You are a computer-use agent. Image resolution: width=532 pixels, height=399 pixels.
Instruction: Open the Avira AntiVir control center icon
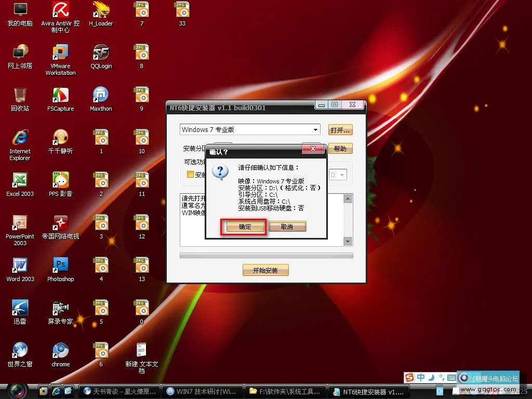point(60,10)
